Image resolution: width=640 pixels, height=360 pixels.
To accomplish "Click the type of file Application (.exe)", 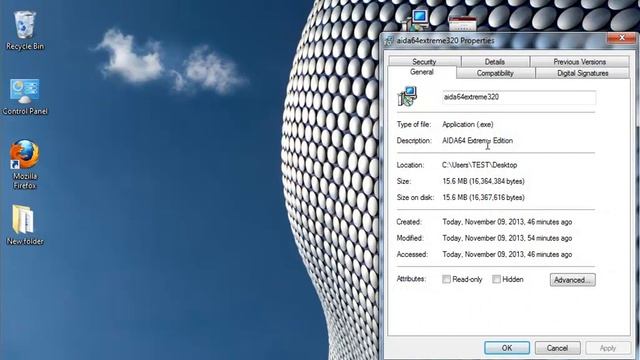I will [468, 124].
